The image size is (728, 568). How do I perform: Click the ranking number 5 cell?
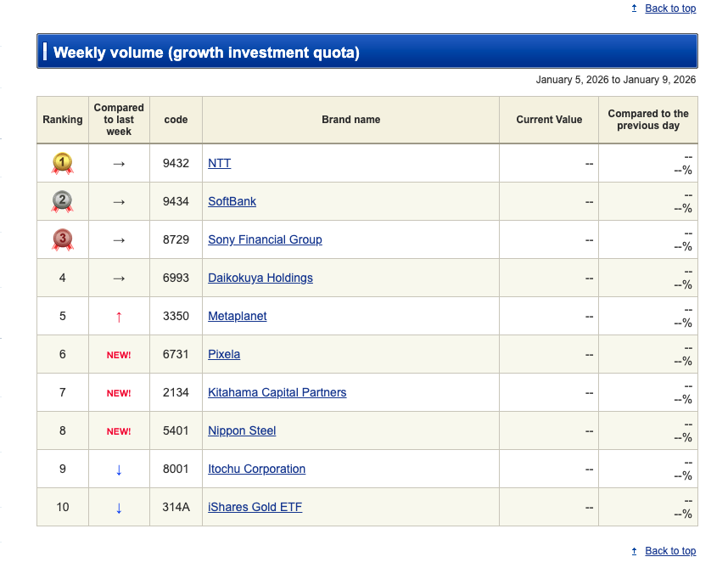tap(62, 316)
